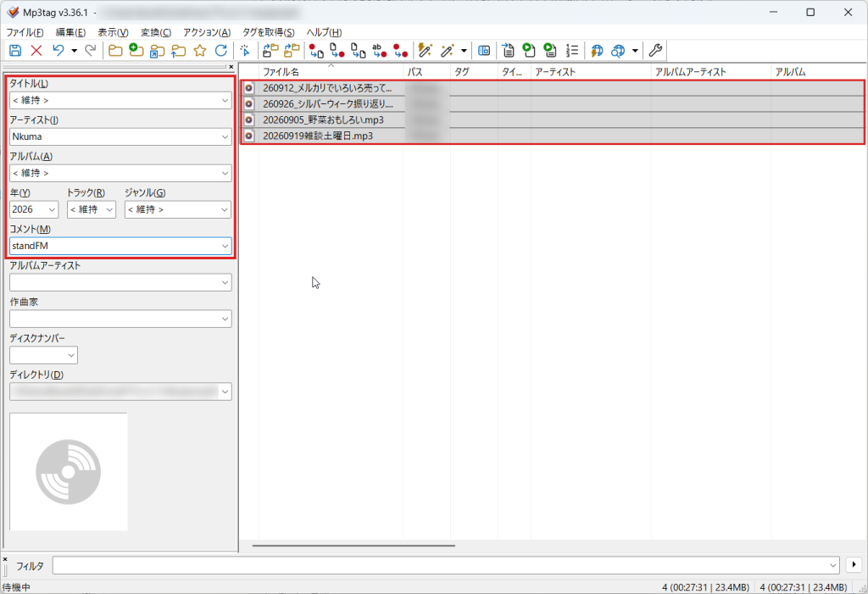Click the arrow button right of filter box
This screenshot has width=868, height=594.
854,564
